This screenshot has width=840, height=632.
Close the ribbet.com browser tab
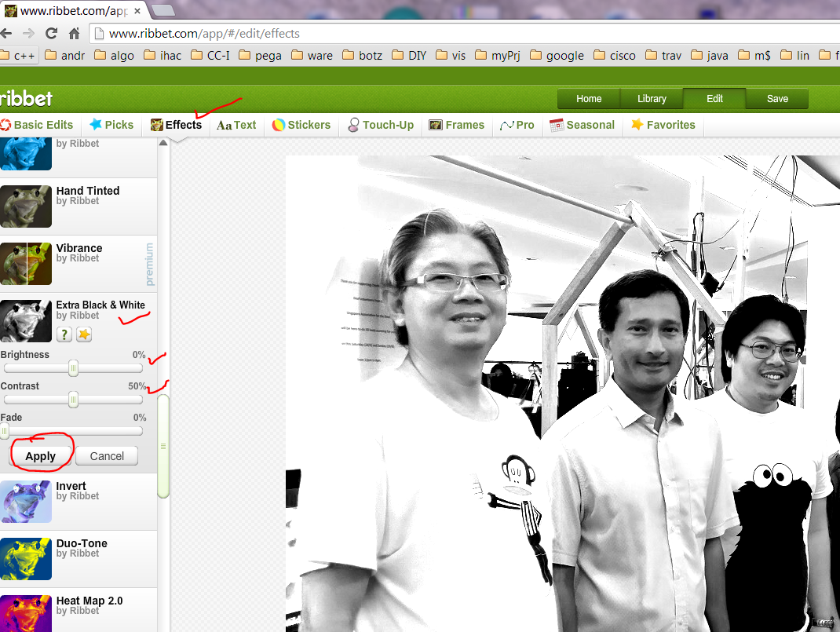pos(137,11)
